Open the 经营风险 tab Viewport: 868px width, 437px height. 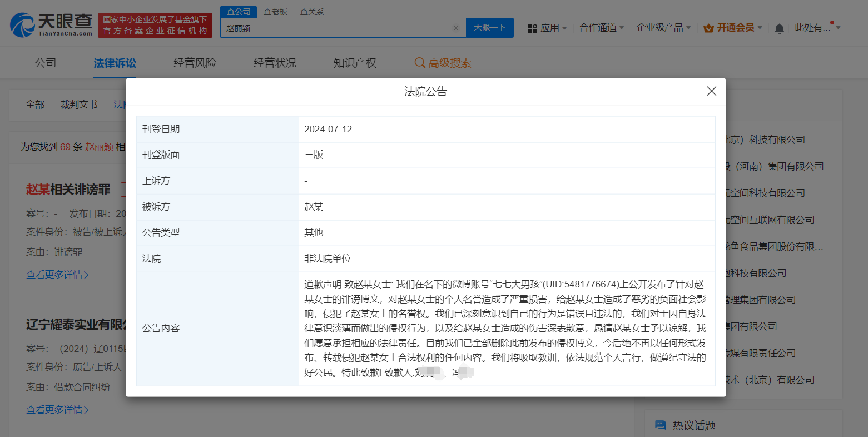pos(195,63)
